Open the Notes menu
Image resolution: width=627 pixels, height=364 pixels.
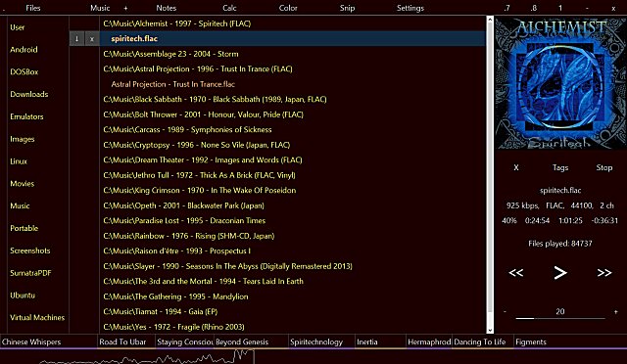tap(167, 8)
